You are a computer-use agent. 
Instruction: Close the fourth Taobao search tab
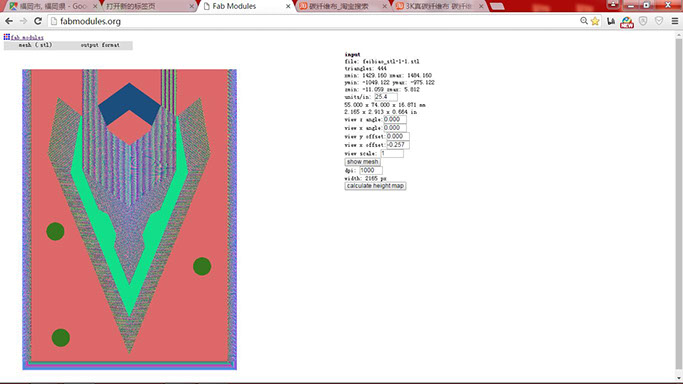coord(384,7)
